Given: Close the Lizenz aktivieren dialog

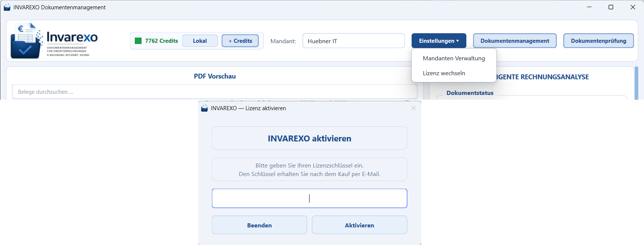Looking at the screenshot, I should pyautogui.click(x=413, y=108).
